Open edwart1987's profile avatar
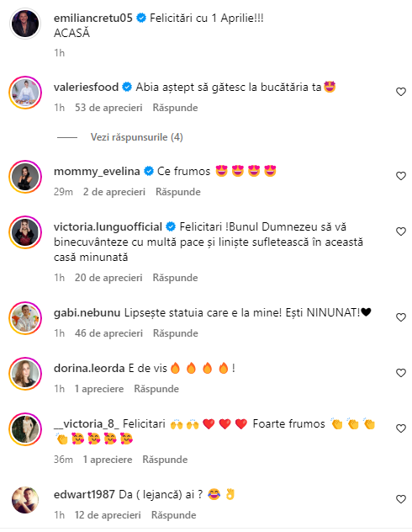The height and width of the screenshot is (532, 412). point(25,500)
